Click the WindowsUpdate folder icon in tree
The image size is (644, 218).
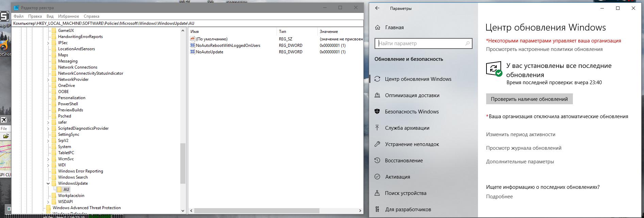(x=54, y=183)
